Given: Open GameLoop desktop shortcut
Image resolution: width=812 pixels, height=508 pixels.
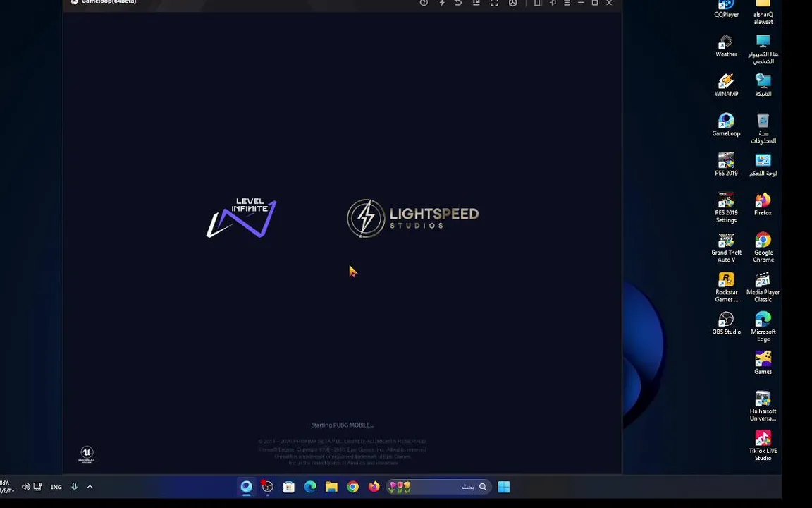Looking at the screenshot, I should (x=726, y=125).
